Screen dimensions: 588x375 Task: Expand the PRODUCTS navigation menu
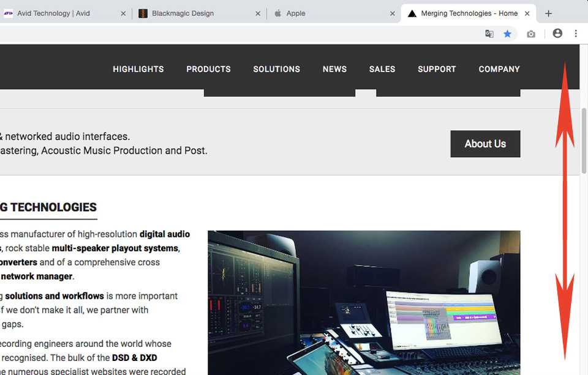click(x=209, y=69)
